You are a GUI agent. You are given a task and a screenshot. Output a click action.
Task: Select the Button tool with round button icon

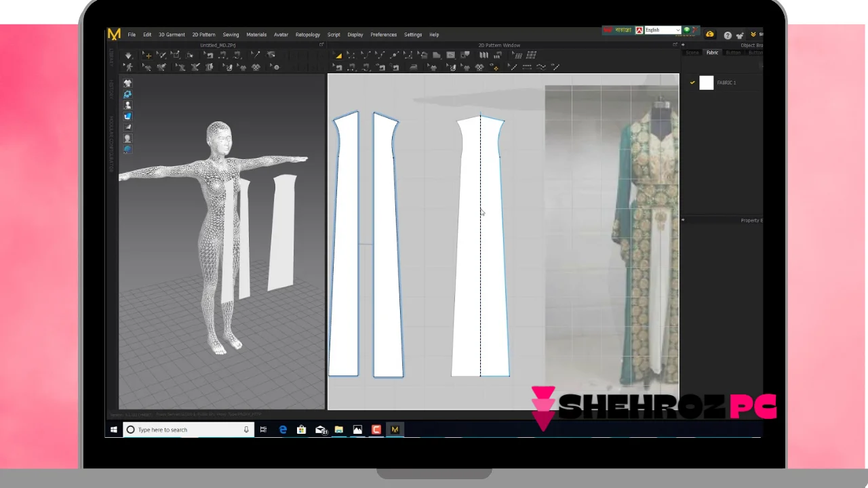[275, 67]
